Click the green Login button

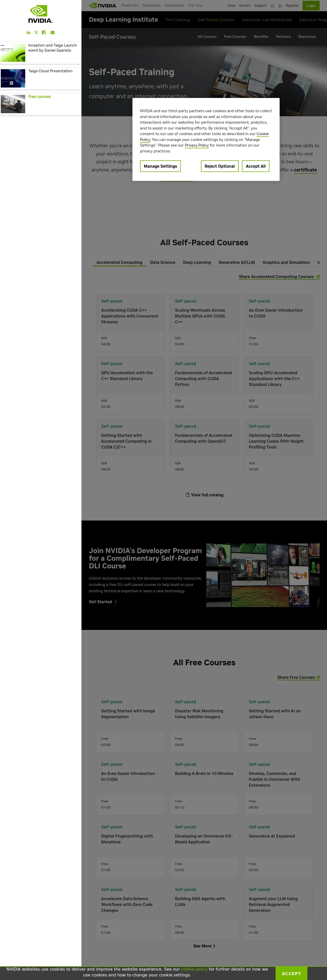pos(311,6)
